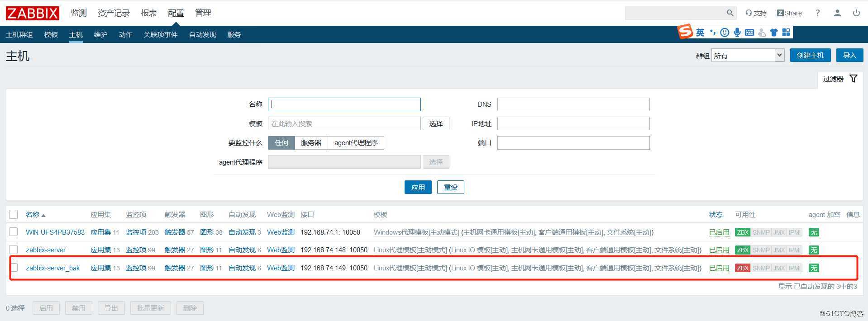Check the zabbix-server_bak host checkbox

pyautogui.click(x=14, y=268)
